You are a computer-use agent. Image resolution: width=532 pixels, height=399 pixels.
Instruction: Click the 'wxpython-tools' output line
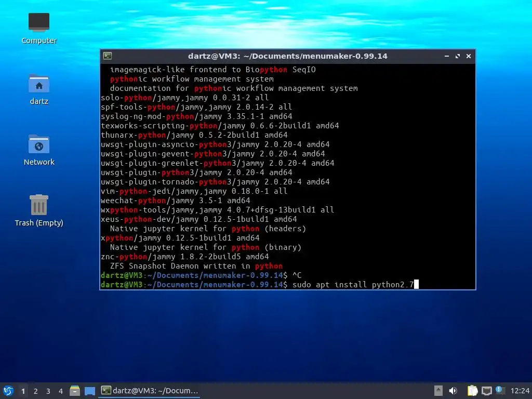217,210
